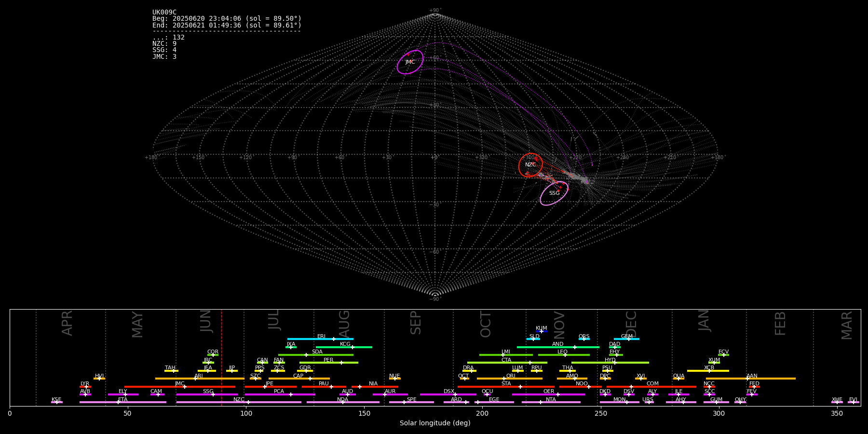This screenshot has height=434, width=868.
Task: Select the MON shower label in timeline
Action: (620, 400)
